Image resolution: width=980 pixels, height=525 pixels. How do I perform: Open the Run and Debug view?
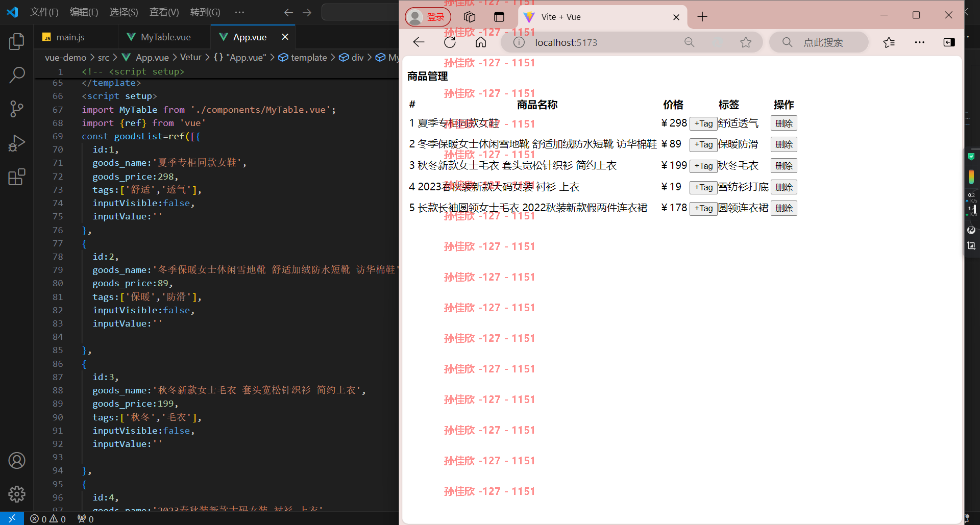tap(16, 143)
